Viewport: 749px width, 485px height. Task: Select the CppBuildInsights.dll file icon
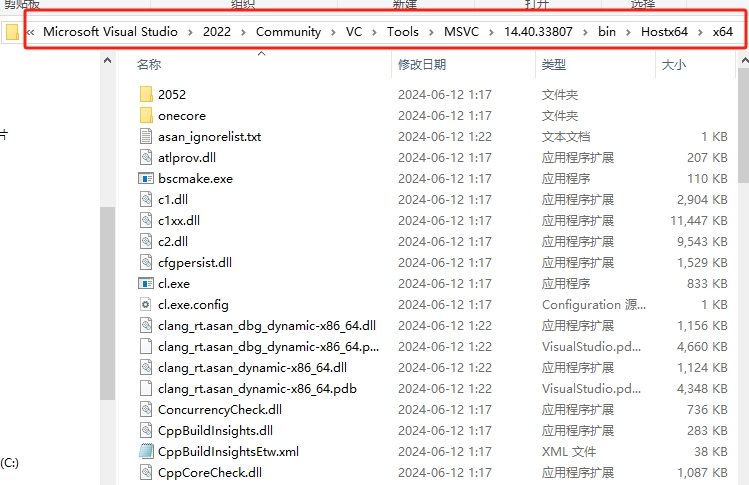pyautogui.click(x=146, y=431)
